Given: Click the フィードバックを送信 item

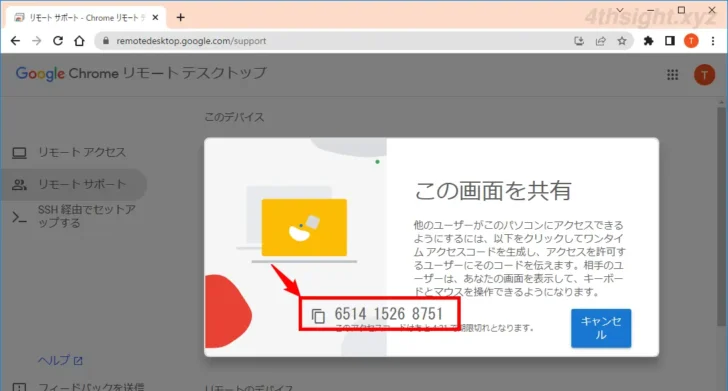Looking at the screenshot, I should [x=91, y=387].
